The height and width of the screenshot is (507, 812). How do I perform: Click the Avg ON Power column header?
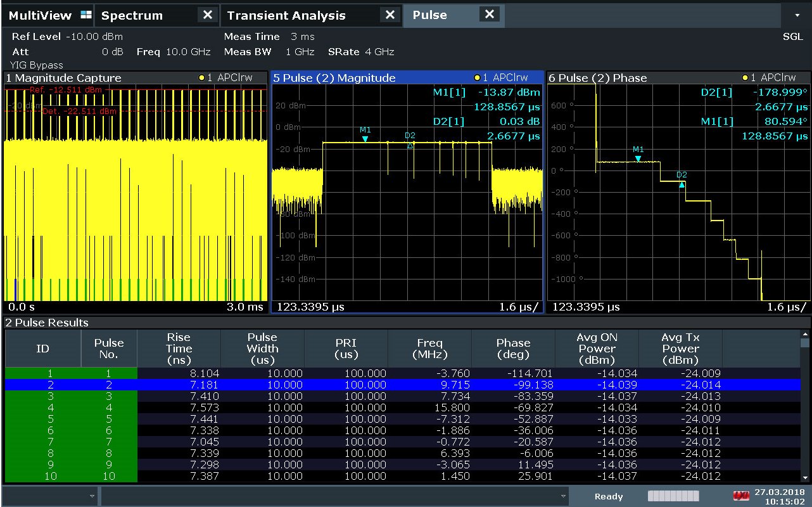coord(597,349)
